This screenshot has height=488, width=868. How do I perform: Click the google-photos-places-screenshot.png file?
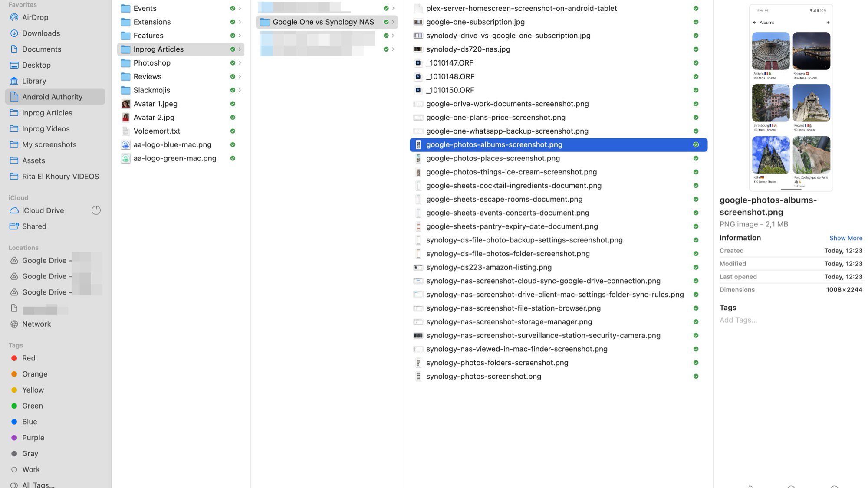tap(493, 158)
